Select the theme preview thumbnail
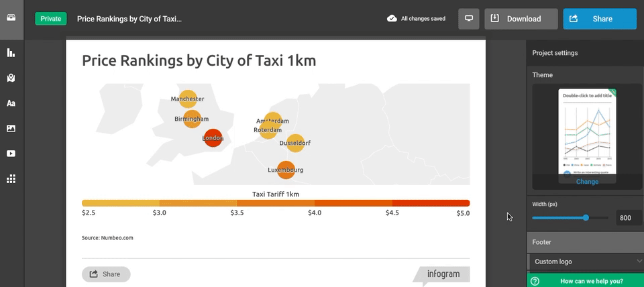The height and width of the screenshot is (287, 644). [x=587, y=131]
